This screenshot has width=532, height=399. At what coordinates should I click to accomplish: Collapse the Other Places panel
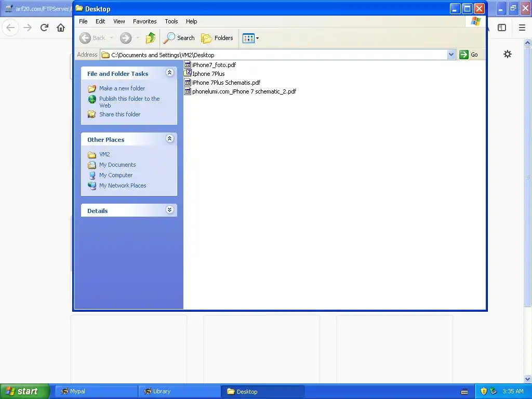pyautogui.click(x=170, y=138)
